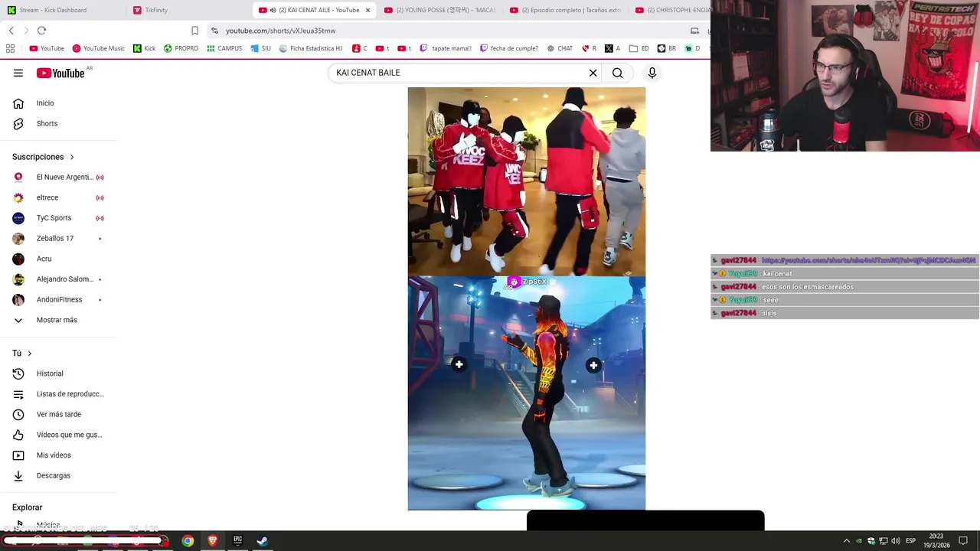Click the magnifying glass search button
This screenshot has width=980, height=551.
pos(618,73)
